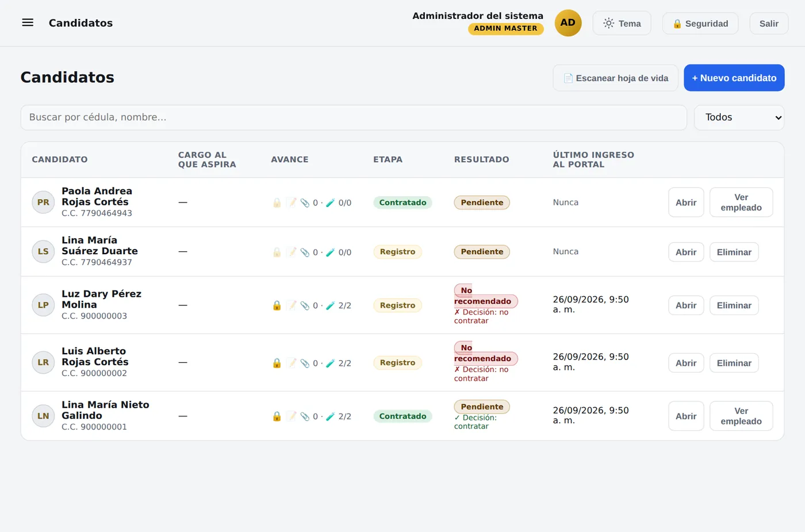Screen dimensions: 805x532
Task: Click the paperclip icon in Paola Andrea's row
Action: 305,202
